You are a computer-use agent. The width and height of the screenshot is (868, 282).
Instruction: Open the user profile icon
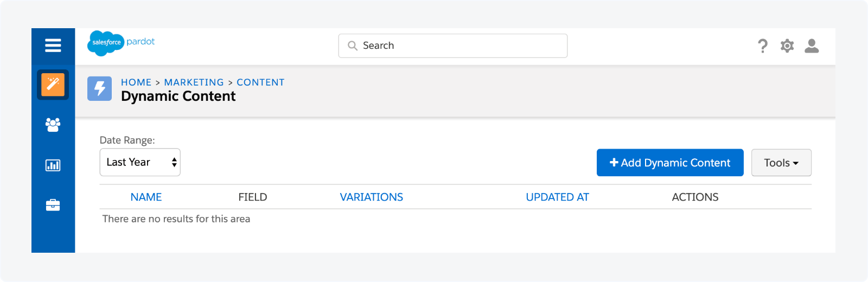812,46
